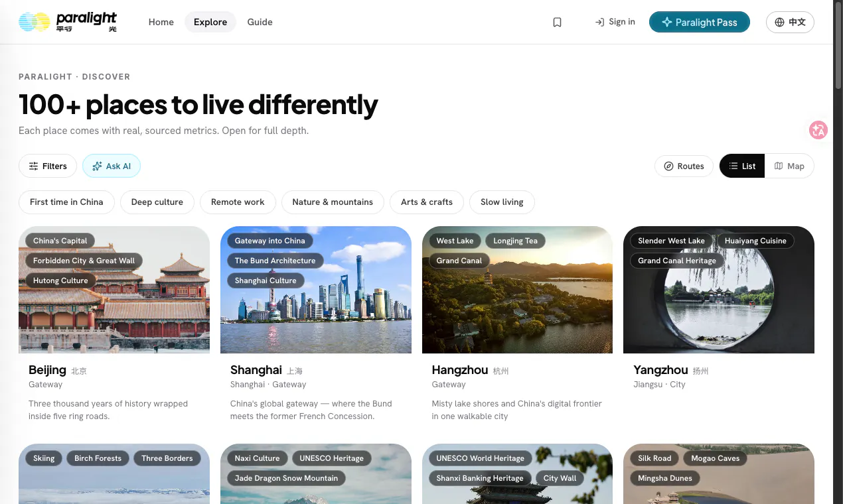This screenshot has height=504, width=843.
Task: Select the Remote work chip
Action: click(238, 202)
